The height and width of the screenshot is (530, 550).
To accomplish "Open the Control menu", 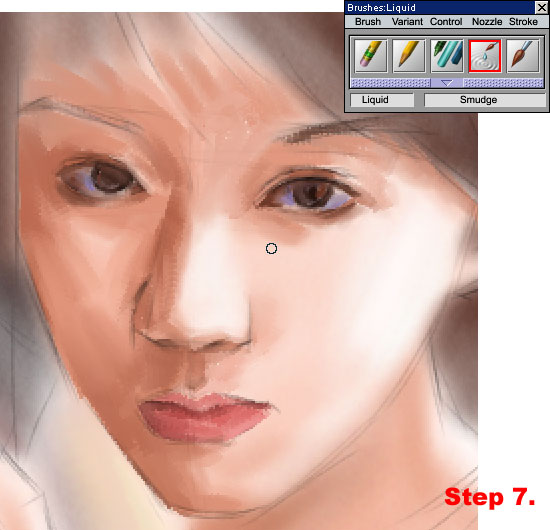I will (x=446, y=22).
